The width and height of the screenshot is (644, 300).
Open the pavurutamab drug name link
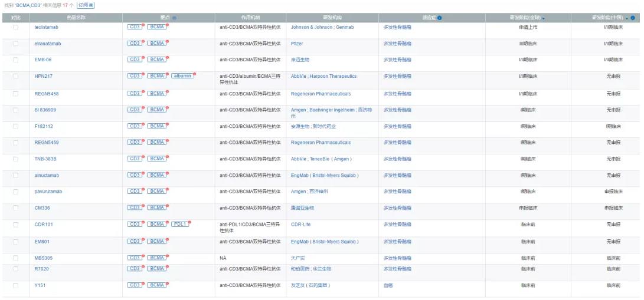pyautogui.click(x=47, y=192)
